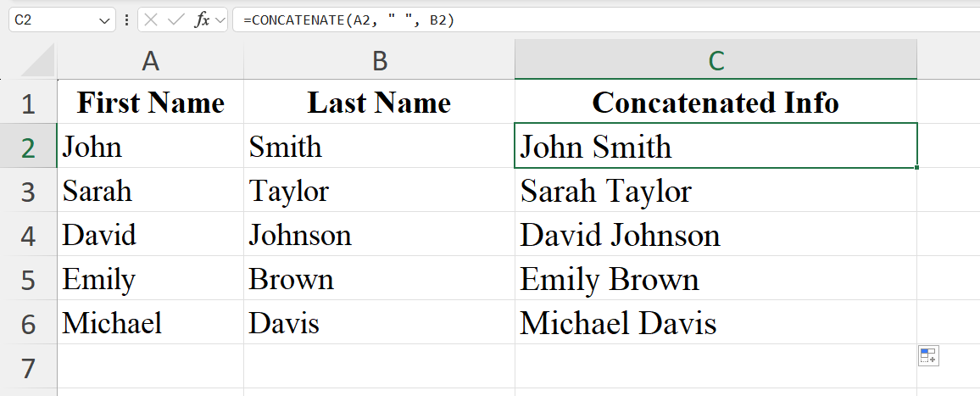The width and height of the screenshot is (980, 396).
Task: Select the cell containing Johnson
Action: click(379, 235)
